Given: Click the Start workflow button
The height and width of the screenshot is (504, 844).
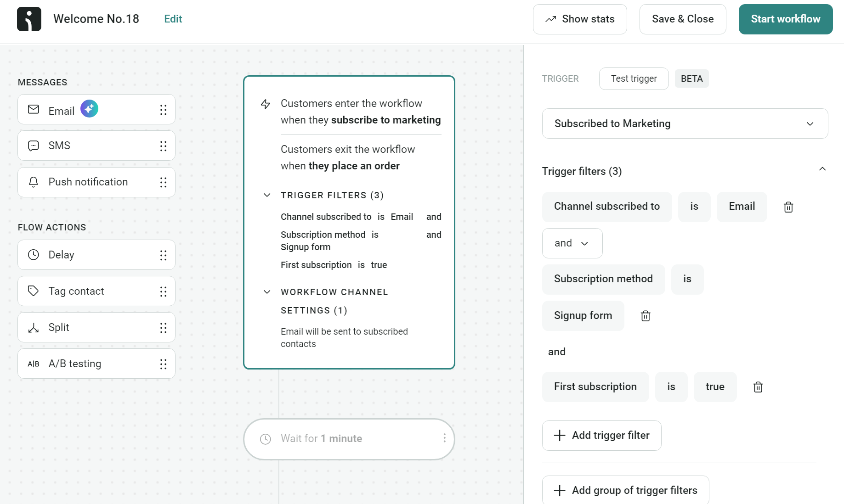Looking at the screenshot, I should tap(785, 19).
